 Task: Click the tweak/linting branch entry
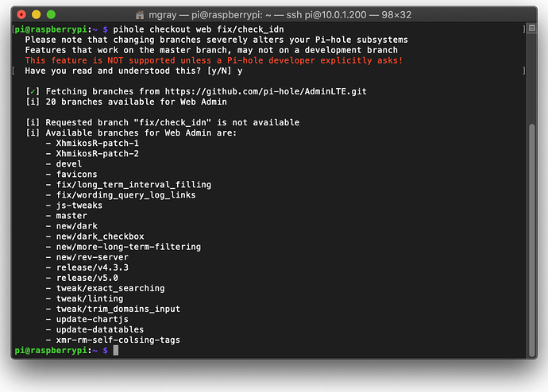[87, 298]
